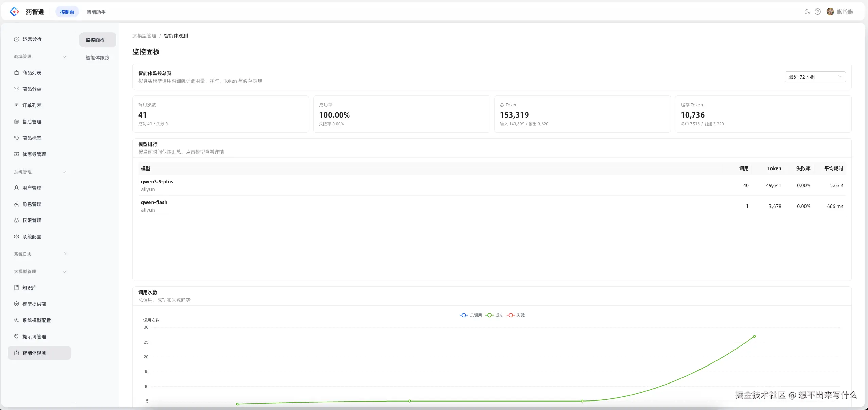Click the 3,678 token cell

click(775, 206)
